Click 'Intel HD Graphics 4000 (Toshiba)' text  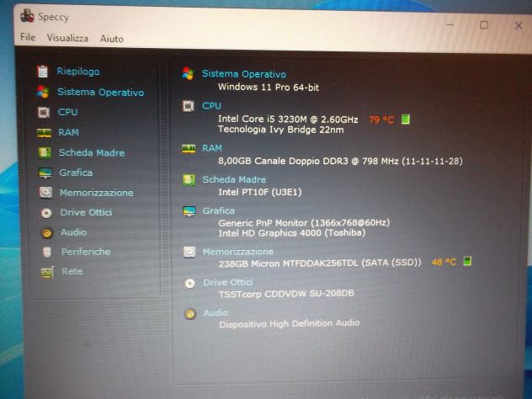pyautogui.click(x=292, y=233)
